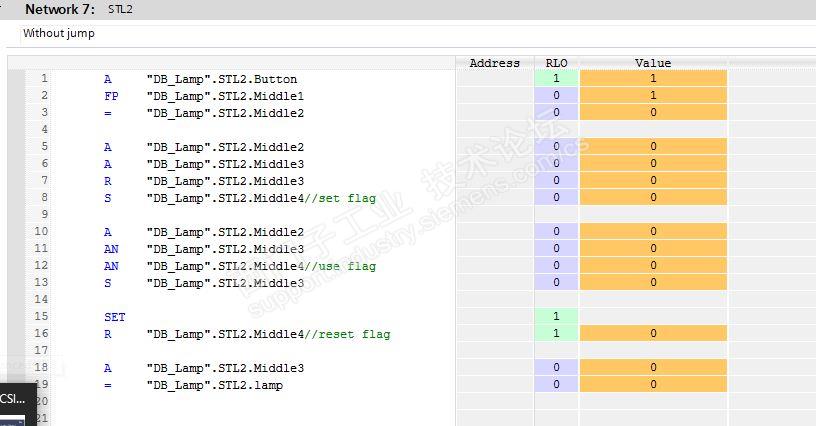Click the FP instruction on line 2
The height and width of the screenshot is (426, 816).
click(x=111, y=96)
